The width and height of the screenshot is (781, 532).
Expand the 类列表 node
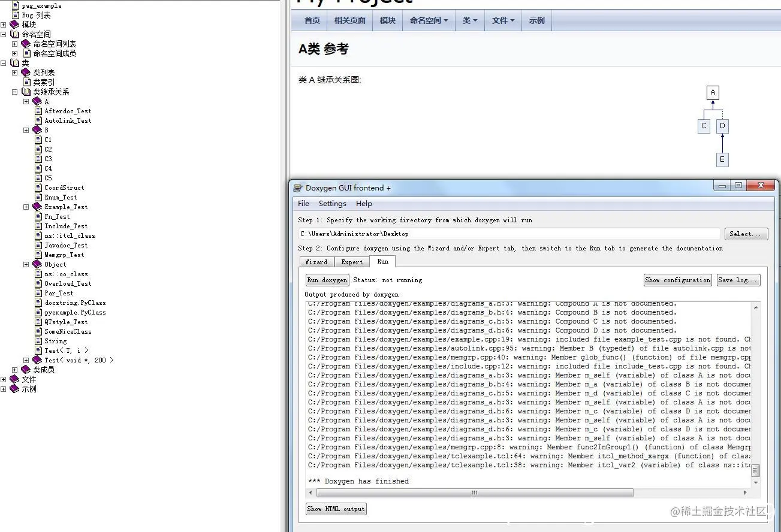click(x=14, y=72)
